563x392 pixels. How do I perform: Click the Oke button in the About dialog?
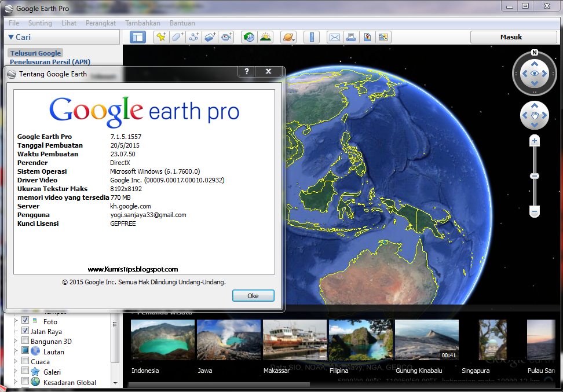pyautogui.click(x=253, y=295)
